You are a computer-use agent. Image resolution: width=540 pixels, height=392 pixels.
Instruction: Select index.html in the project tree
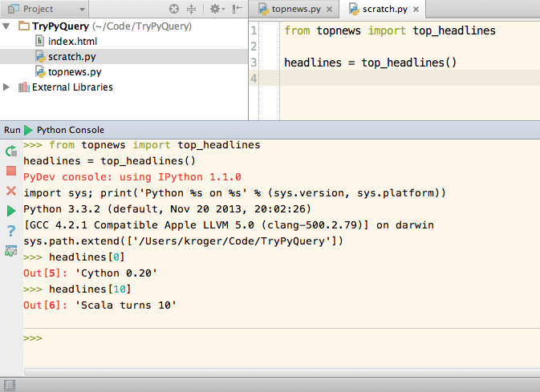click(72, 42)
